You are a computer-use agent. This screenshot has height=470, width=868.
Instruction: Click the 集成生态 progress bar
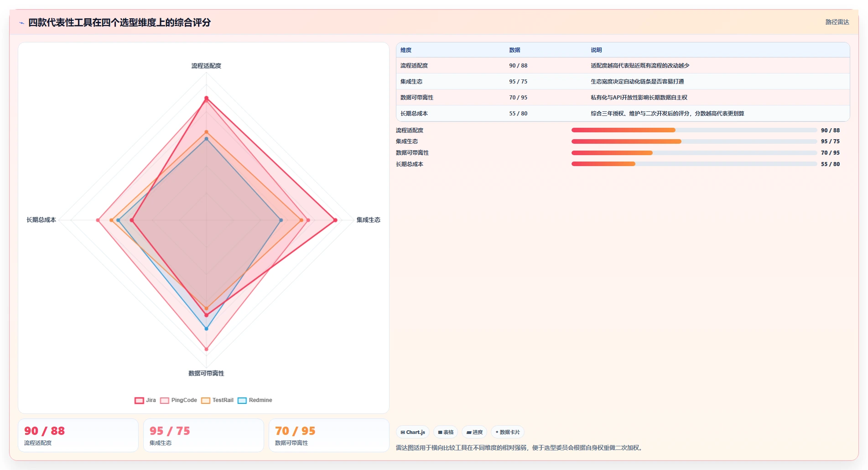[694, 141]
